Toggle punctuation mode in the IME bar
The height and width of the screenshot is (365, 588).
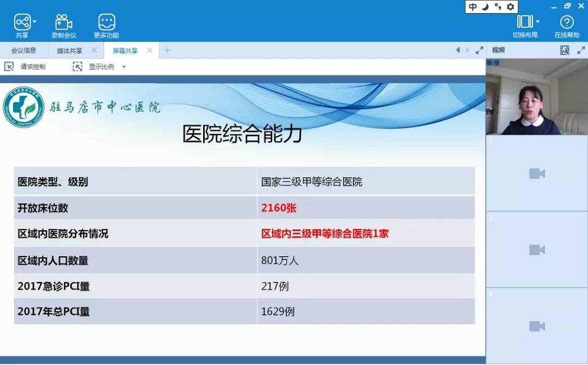click(x=498, y=7)
